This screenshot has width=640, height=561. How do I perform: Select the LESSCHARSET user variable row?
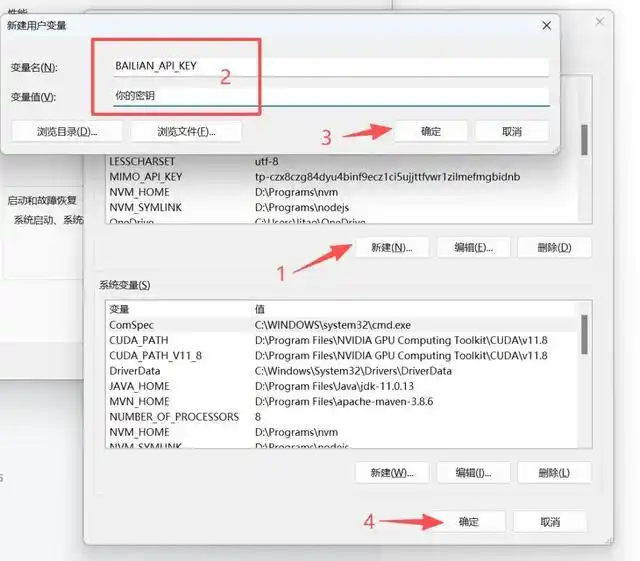tap(342, 162)
